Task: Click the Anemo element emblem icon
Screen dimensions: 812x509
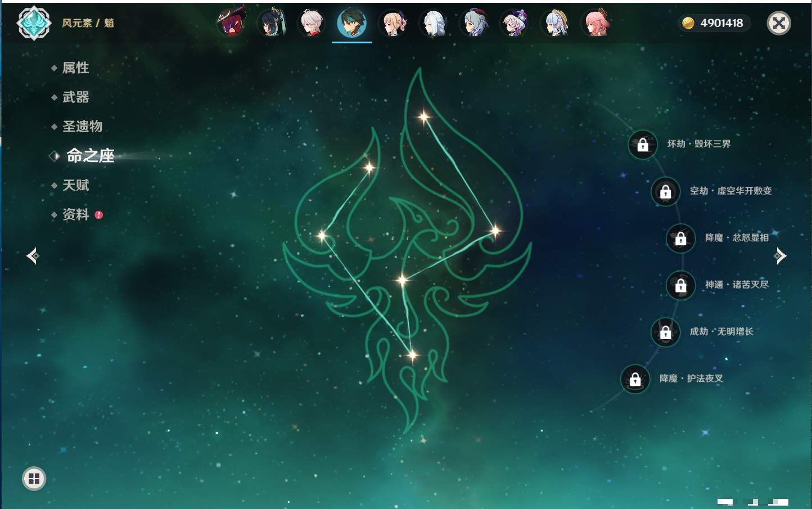Action: 34,23
